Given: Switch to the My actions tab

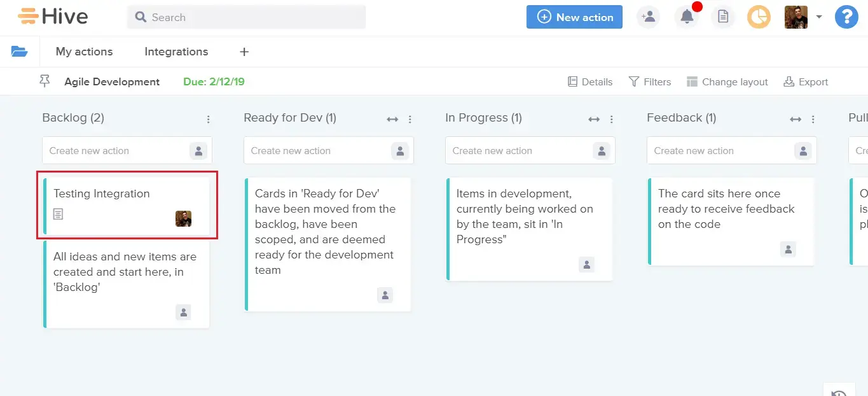Looking at the screenshot, I should [x=84, y=52].
